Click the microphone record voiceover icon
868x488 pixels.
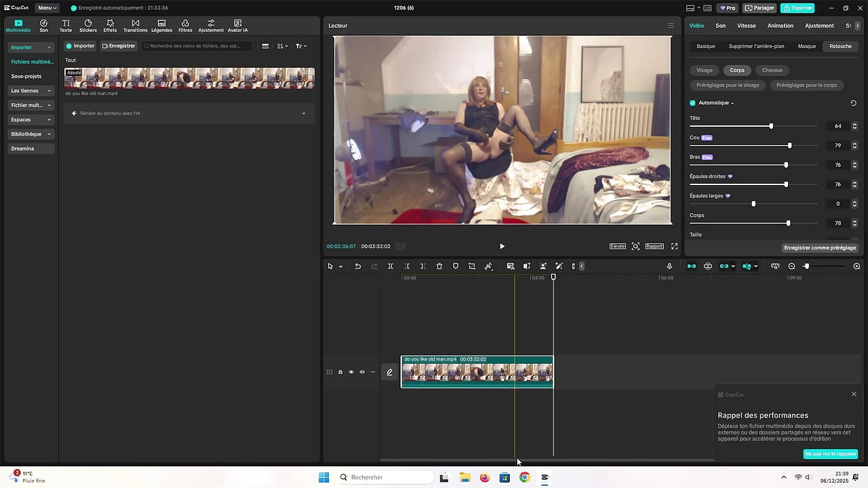[x=669, y=266]
